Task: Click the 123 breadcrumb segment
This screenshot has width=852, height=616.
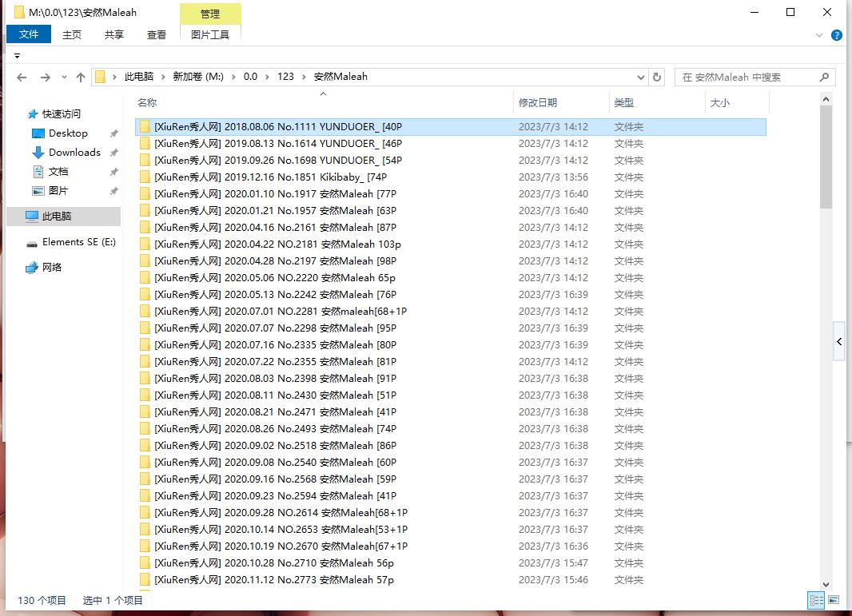Action: [285, 77]
